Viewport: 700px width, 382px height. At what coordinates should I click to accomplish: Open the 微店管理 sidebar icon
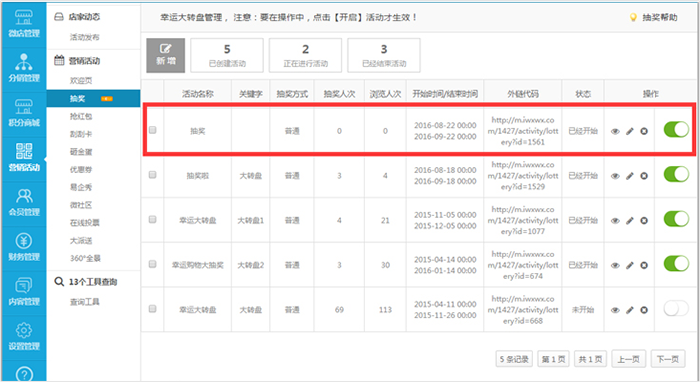(24, 23)
